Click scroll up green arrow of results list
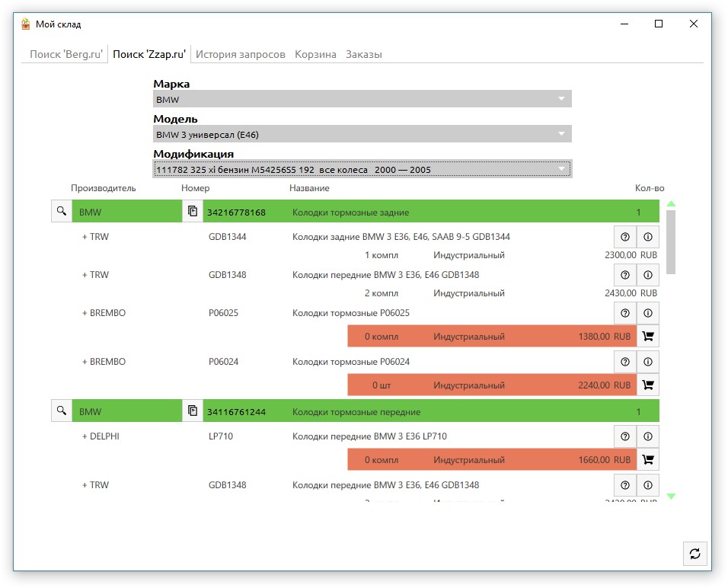 (671, 203)
